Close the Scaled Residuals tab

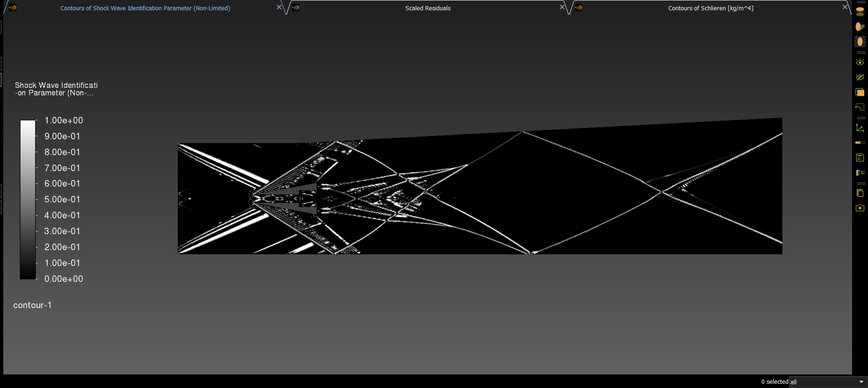pos(562,7)
